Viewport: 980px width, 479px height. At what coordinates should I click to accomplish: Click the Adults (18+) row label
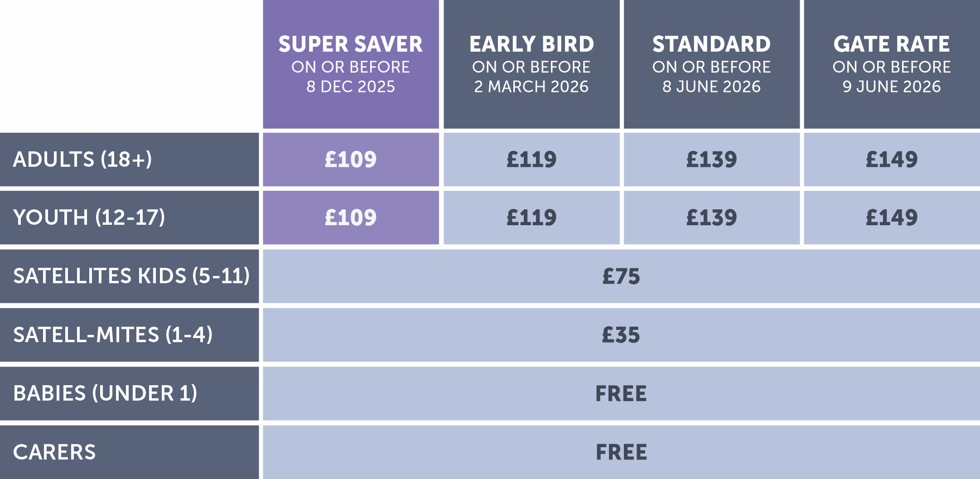pyautogui.click(x=82, y=160)
